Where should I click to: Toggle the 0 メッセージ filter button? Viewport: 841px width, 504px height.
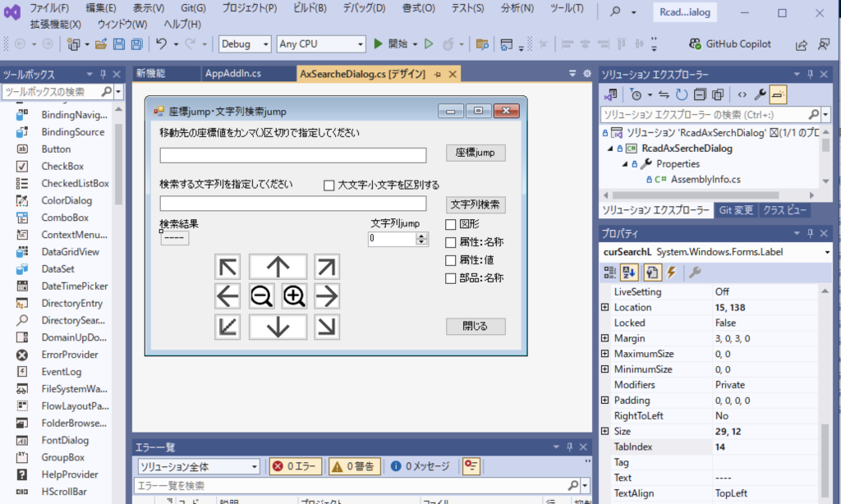[420, 466]
